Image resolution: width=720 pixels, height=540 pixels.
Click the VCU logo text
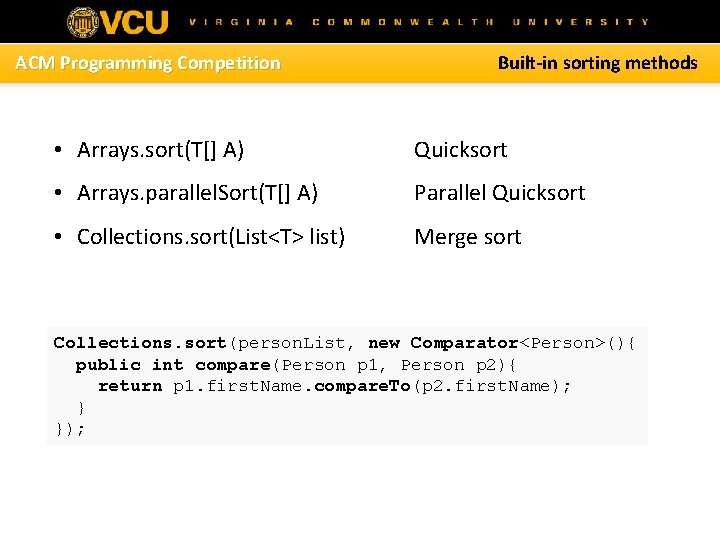pyautogui.click(x=135, y=22)
